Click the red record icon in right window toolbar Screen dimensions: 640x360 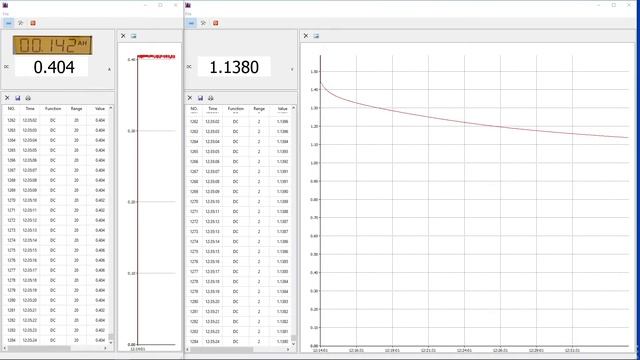pyautogui.click(x=216, y=23)
